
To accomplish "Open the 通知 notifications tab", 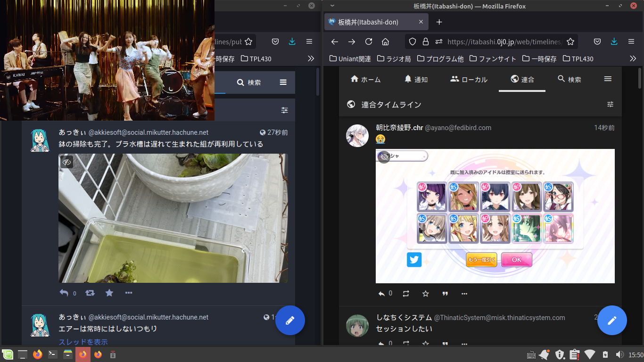I will 416,79.
